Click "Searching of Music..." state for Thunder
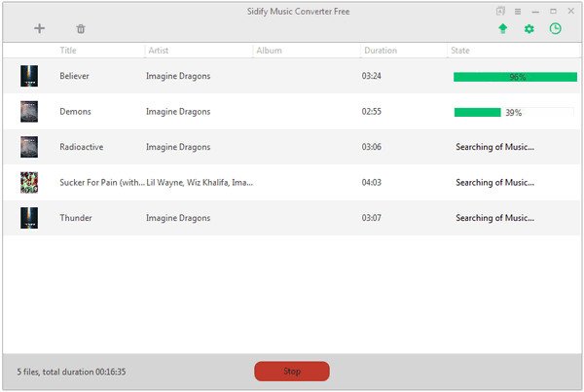This screenshot has width=584, height=392. pos(495,218)
